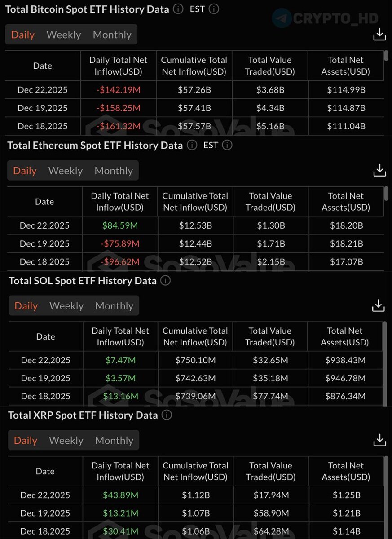Switch Bitcoin ETF table to Weekly

[63, 35]
